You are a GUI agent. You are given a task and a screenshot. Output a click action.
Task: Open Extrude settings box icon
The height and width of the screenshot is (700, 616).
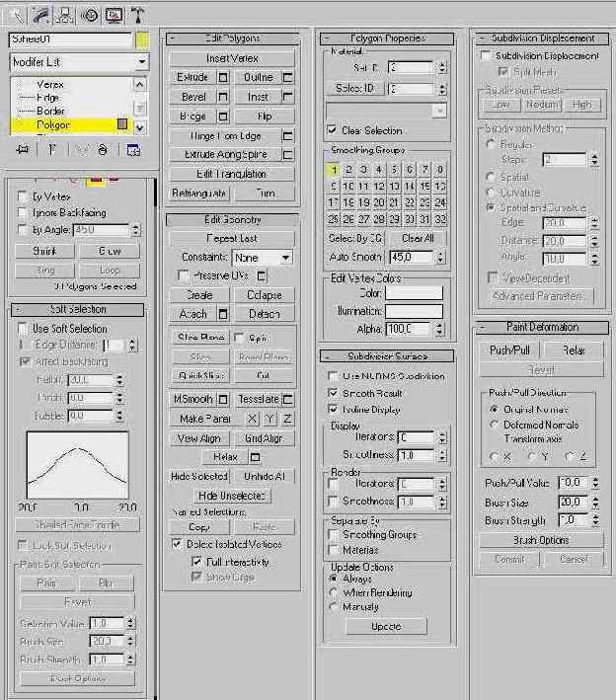(223, 77)
